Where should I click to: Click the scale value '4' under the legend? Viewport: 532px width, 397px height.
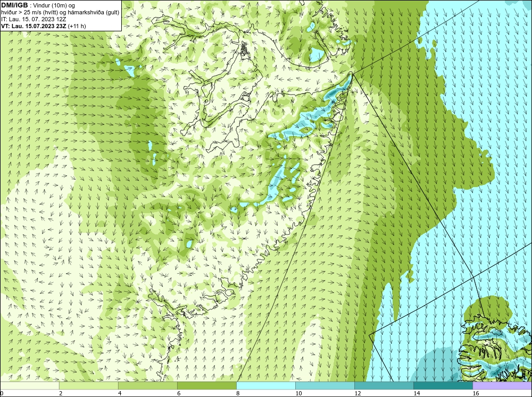click(x=120, y=393)
